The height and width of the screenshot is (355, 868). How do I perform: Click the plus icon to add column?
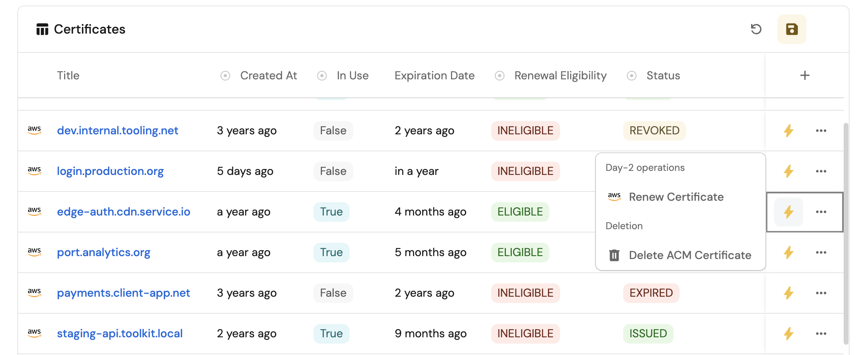pos(805,76)
